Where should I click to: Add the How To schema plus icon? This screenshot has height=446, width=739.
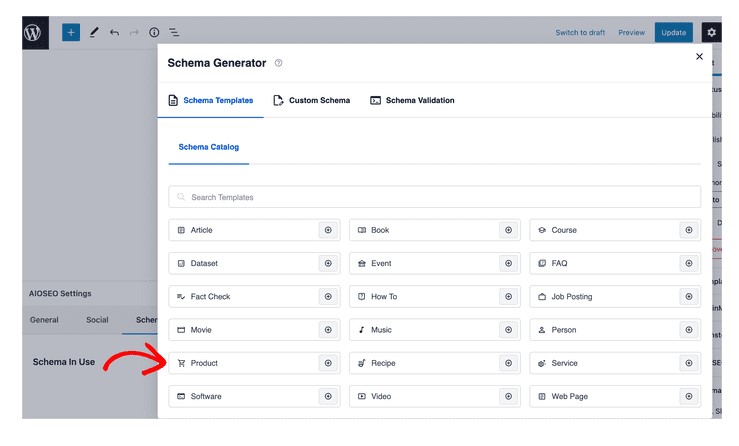[x=509, y=297]
